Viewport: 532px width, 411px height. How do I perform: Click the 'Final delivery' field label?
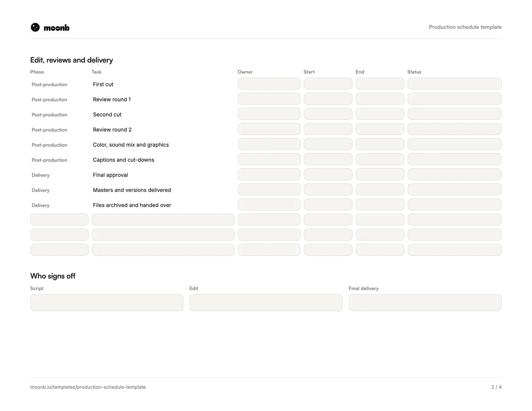click(364, 288)
